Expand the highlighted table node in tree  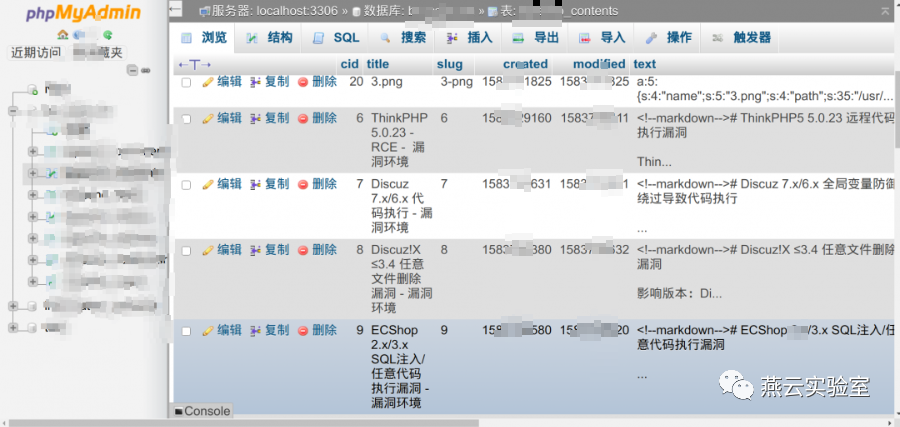pyautogui.click(x=33, y=173)
